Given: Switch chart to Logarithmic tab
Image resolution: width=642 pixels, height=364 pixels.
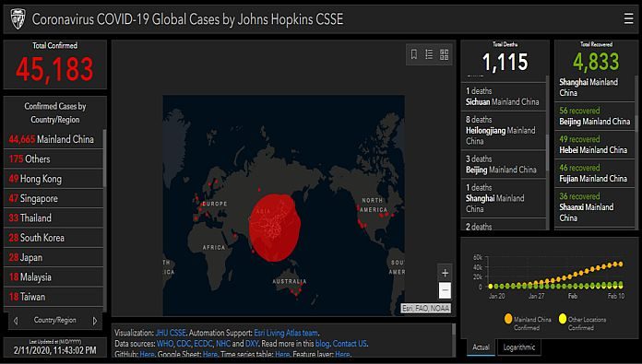Looking at the screenshot, I should (x=519, y=347).
